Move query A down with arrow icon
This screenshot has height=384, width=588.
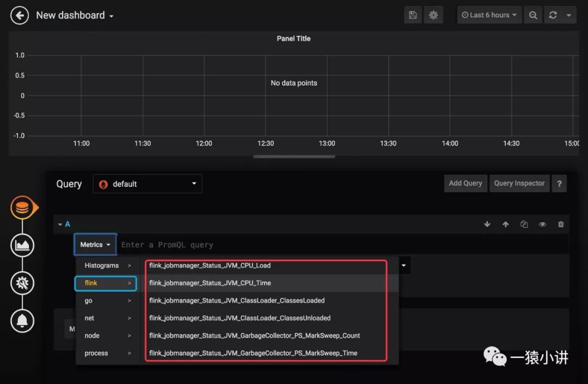[487, 224]
